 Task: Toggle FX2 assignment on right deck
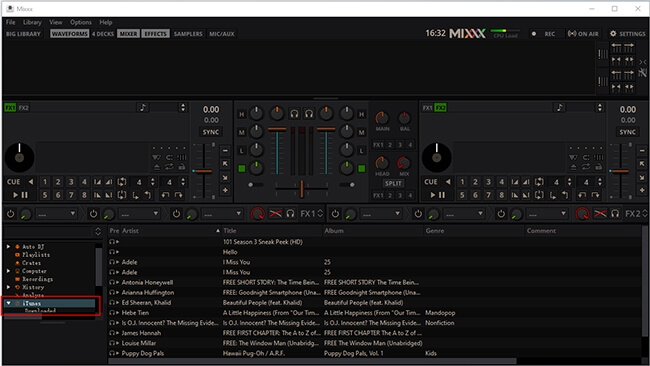[440, 108]
